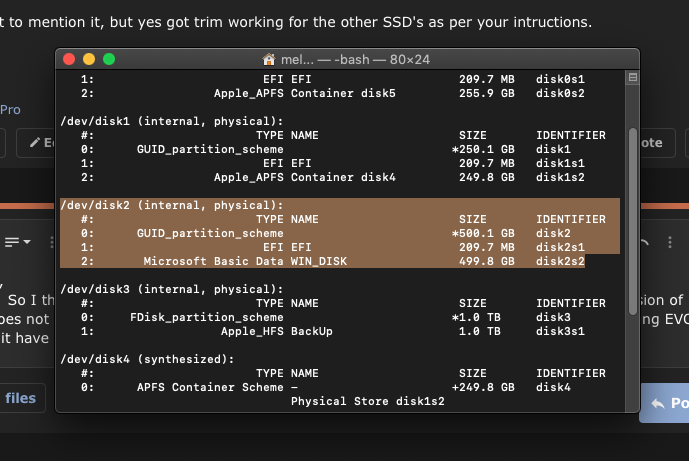Minimize the Terminal using the yellow button
The image size is (689, 461).
89,59
